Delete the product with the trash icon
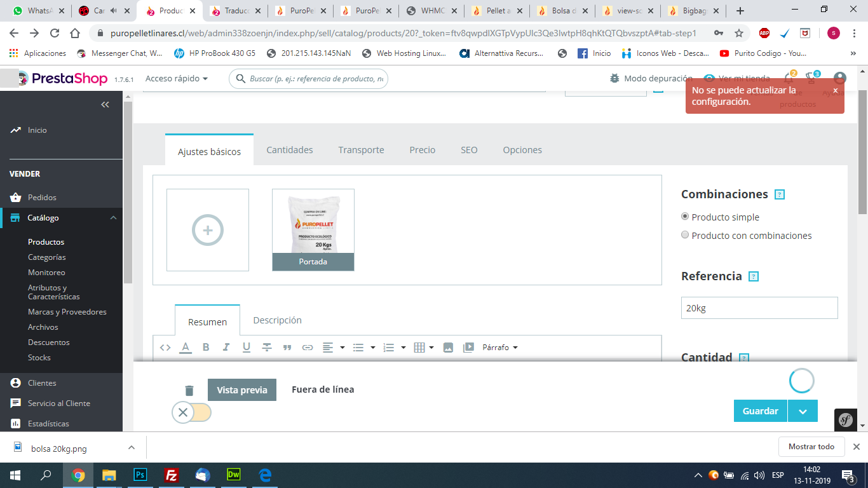The image size is (868, 488). (x=189, y=390)
